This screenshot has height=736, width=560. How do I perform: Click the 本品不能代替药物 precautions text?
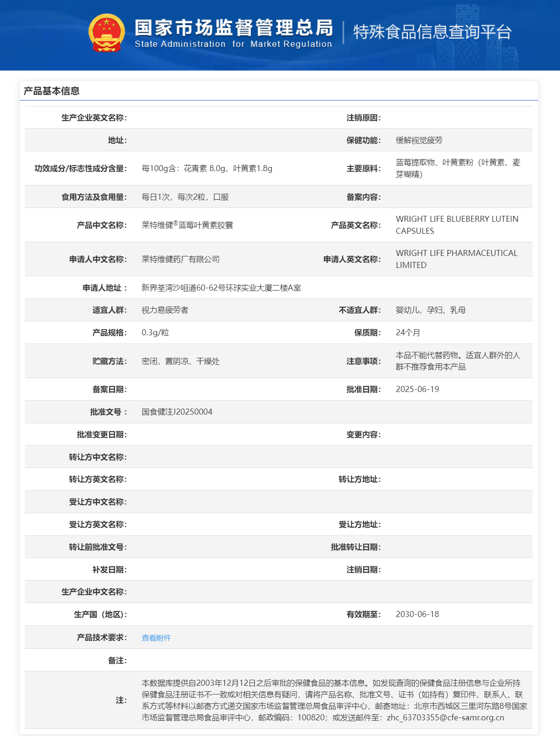458,361
